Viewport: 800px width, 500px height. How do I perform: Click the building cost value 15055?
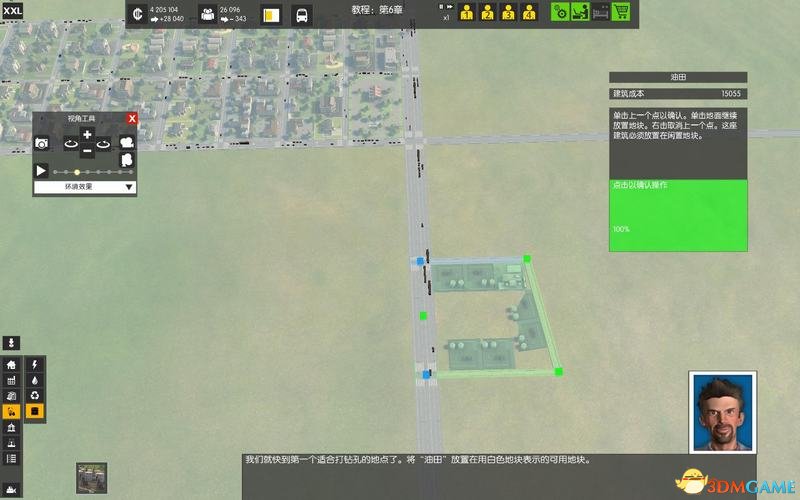731,94
